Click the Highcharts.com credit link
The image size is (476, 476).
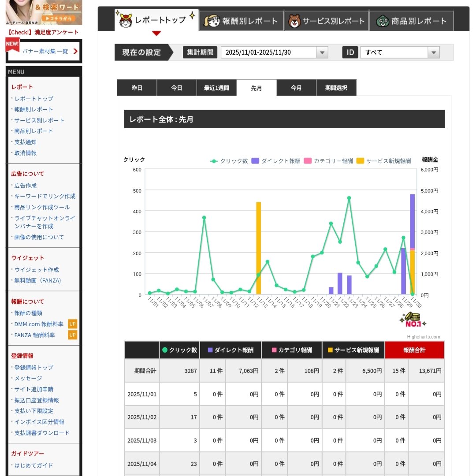pyautogui.click(x=424, y=337)
